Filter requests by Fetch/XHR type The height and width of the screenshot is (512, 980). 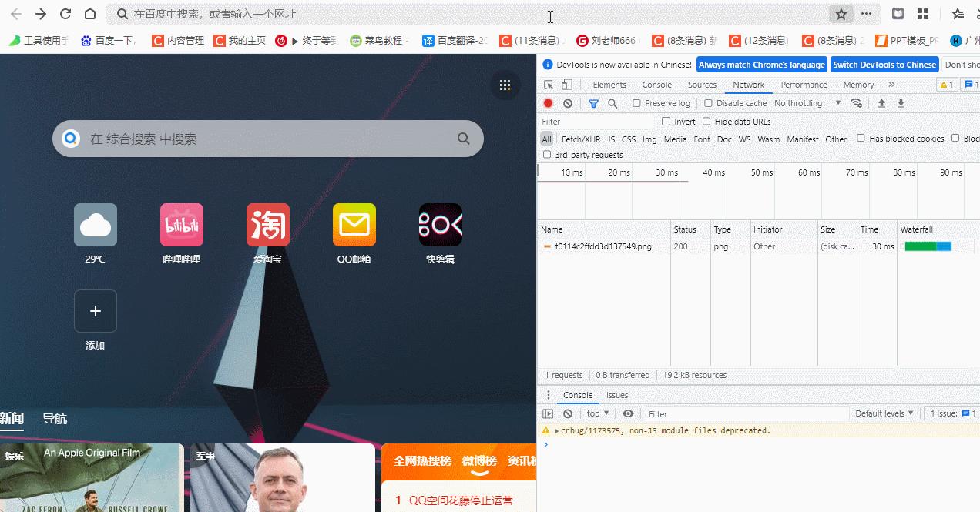pos(581,139)
